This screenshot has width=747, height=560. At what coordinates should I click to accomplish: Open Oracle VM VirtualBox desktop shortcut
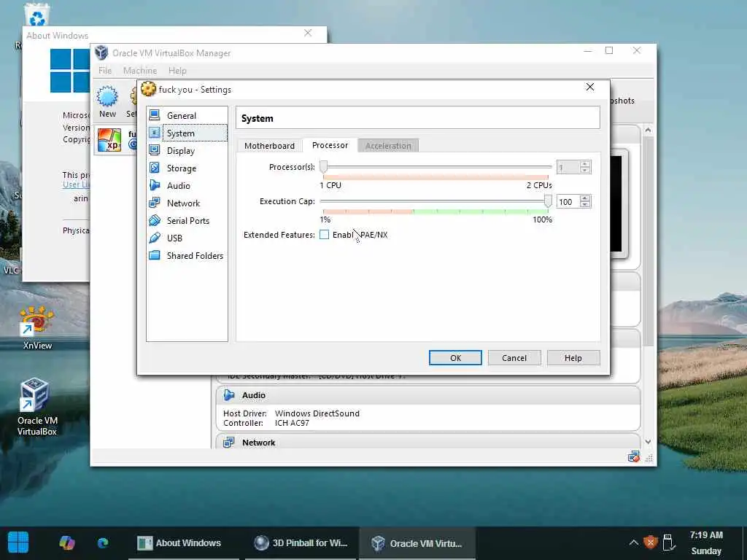[36, 407]
